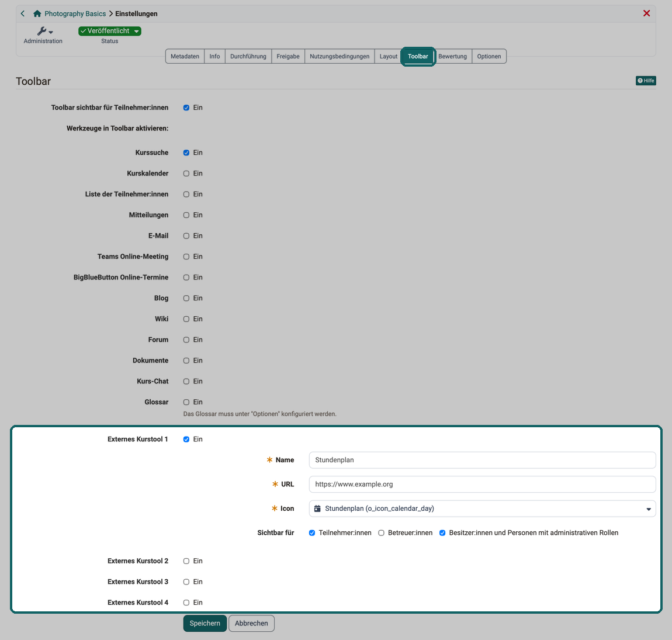Enable BigBlueButton Online-Termine checkbox
672x640 pixels.
point(186,278)
